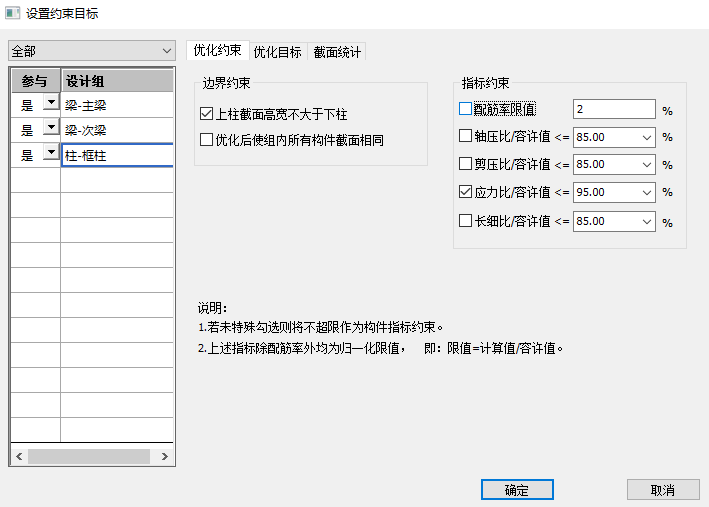The height and width of the screenshot is (507, 709).
Task: Tick the 长细比/容许值 checkbox
Action: pos(465,220)
